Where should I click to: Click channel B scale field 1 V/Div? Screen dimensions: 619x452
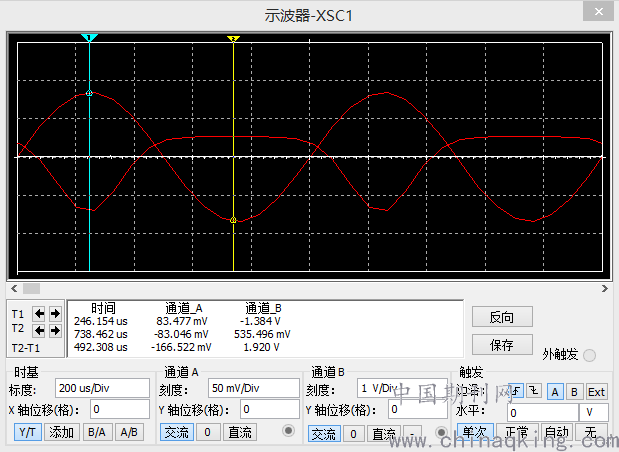401,388
